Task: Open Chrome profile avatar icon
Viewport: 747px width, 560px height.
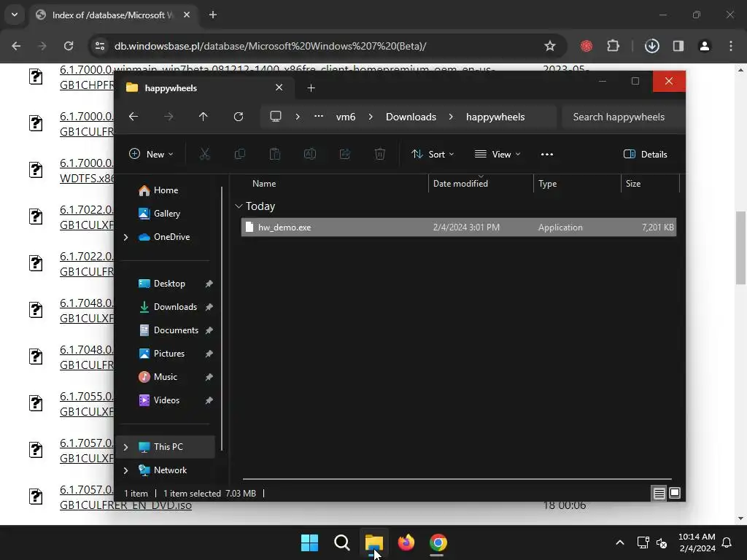Action: point(705,46)
